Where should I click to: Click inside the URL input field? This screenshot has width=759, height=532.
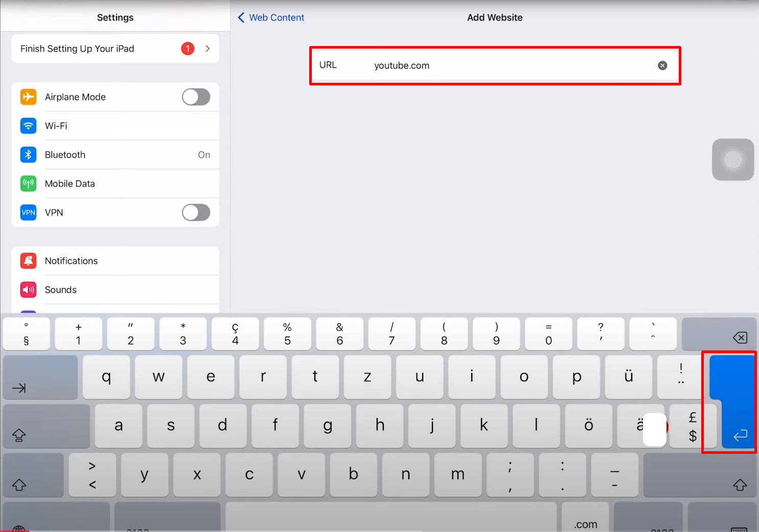[x=506, y=65]
